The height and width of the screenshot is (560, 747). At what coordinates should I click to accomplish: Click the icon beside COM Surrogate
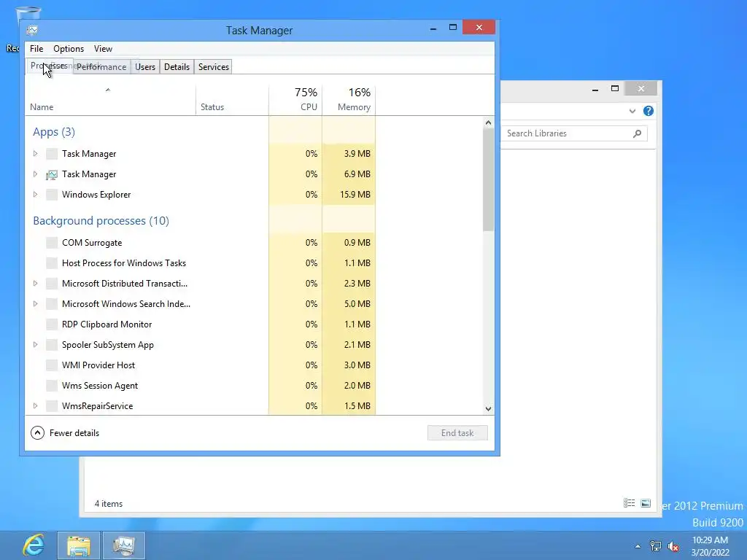[x=52, y=242]
